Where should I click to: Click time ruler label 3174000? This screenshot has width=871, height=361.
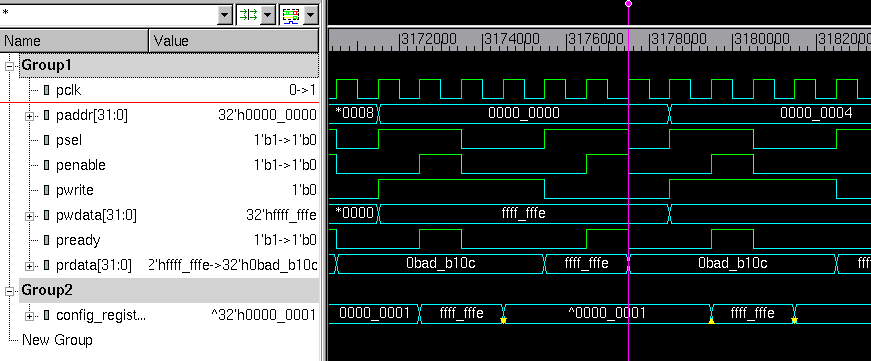click(x=512, y=40)
